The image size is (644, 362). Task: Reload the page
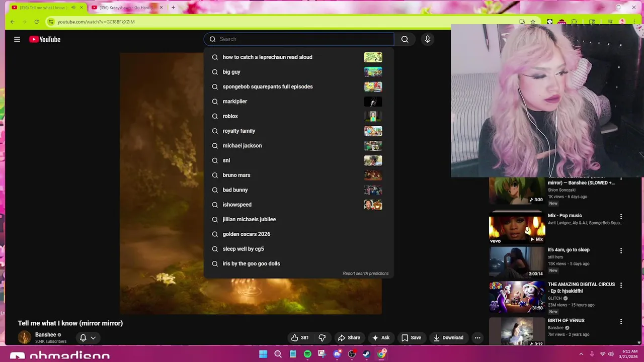[x=36, y=22]
